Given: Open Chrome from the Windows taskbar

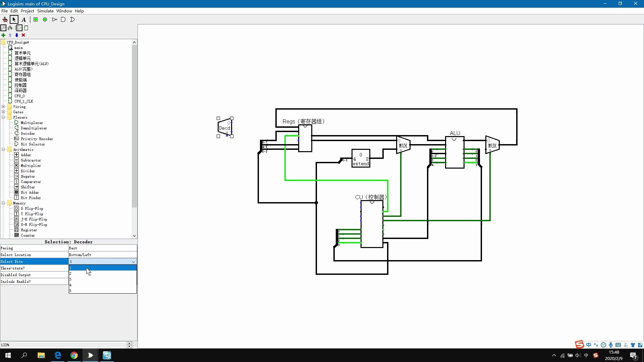Looking at the screenshot, I should tap(74, 355).
